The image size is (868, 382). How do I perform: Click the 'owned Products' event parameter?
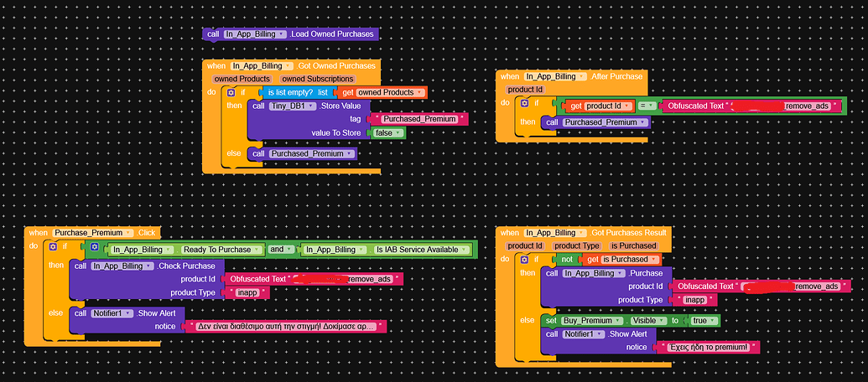click(242, 79)
